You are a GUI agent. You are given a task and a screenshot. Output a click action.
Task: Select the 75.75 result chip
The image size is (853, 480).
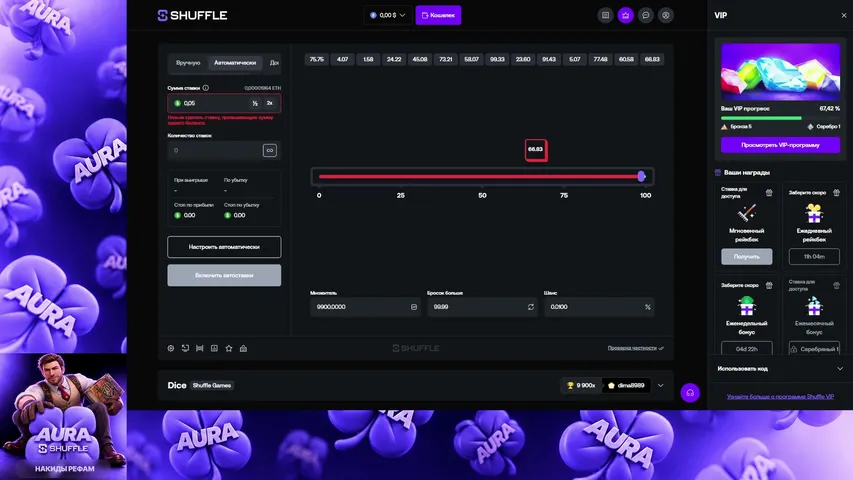click(x=317, y=59)
